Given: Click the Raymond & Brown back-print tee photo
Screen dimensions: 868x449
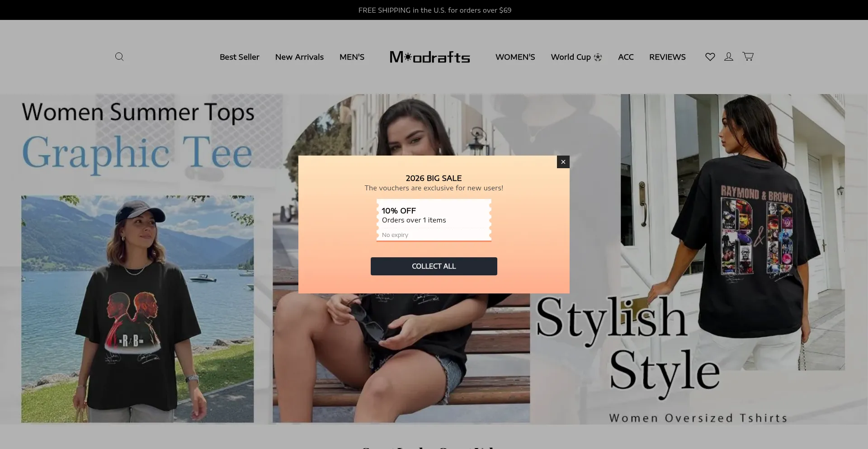Looking at the screenshot, I should (x=733, y=232).
